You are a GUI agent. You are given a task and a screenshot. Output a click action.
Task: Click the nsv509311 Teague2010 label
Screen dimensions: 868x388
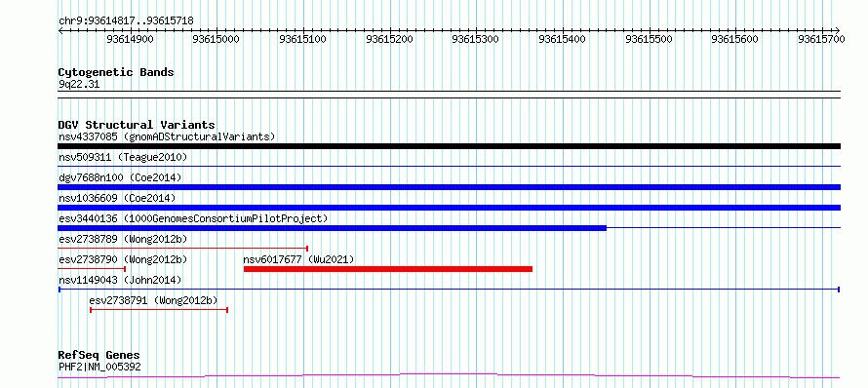(x=123, y=157)
